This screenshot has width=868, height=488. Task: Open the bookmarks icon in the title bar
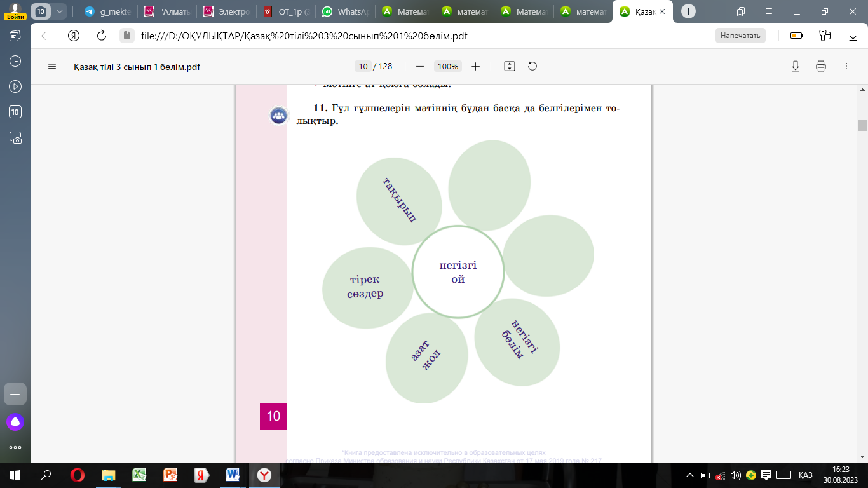pos(741,11)
